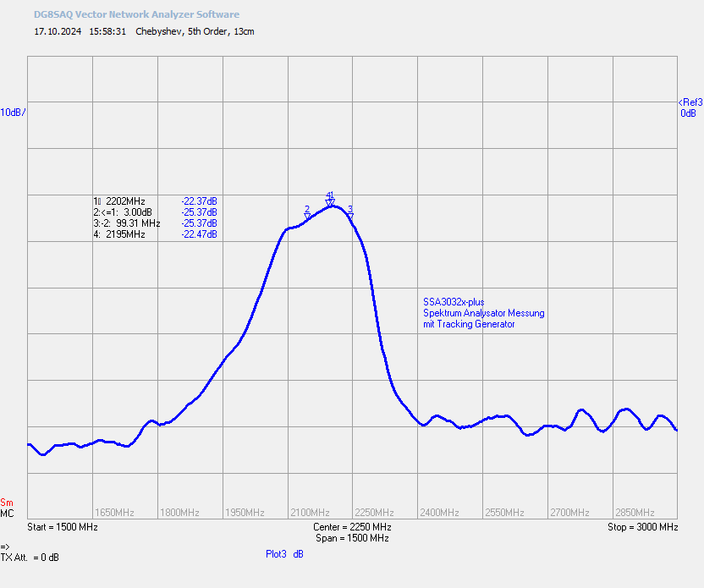Click the red Sm indicator

click(x=7, y=503)
